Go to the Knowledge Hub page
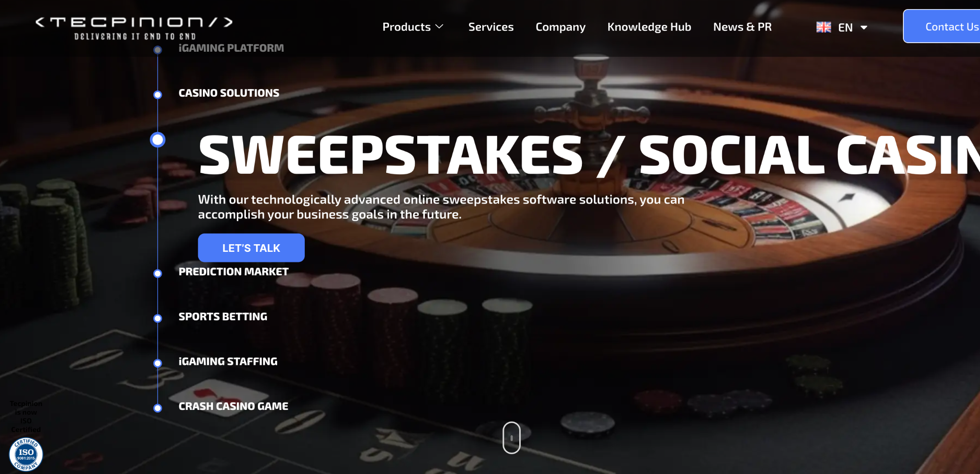Viewport: 980px width, 474px height. [649, 27]
